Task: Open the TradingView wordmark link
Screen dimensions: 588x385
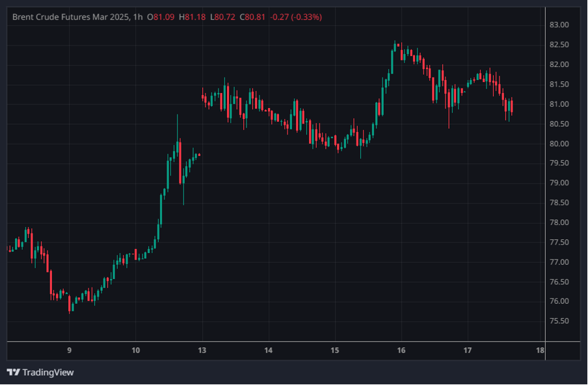Action: (47, 373)
